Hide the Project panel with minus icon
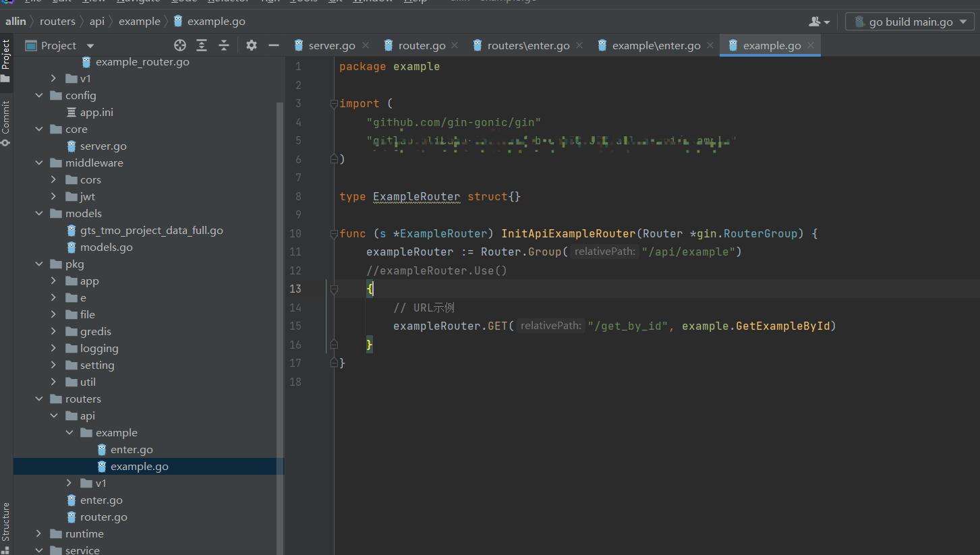The image size is (980, 555). (273, 45)
